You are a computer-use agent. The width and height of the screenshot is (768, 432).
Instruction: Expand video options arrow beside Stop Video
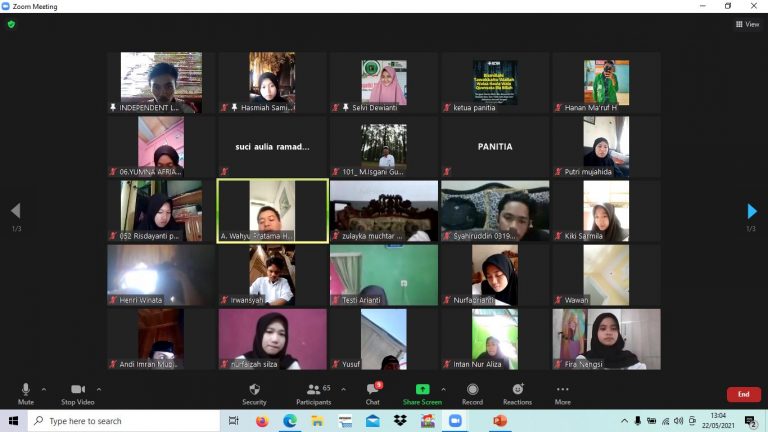pos(99,389)
